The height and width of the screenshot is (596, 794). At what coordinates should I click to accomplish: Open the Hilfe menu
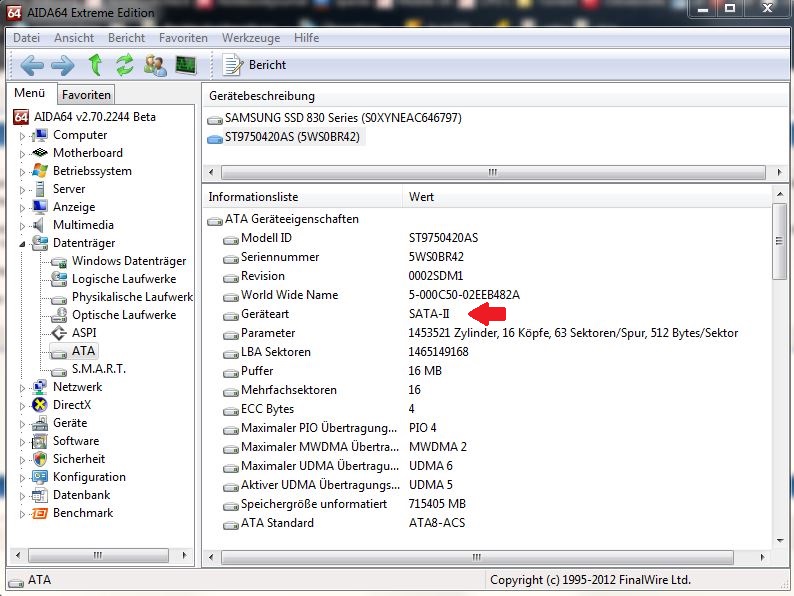pyautogui.click(x=306, y=38)
